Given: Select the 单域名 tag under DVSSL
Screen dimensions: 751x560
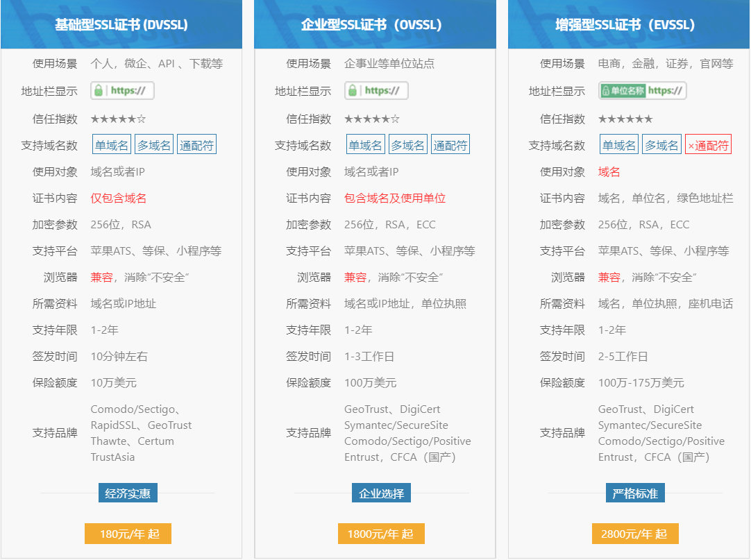Looking at the screenshot, I should tap(111, 144).
